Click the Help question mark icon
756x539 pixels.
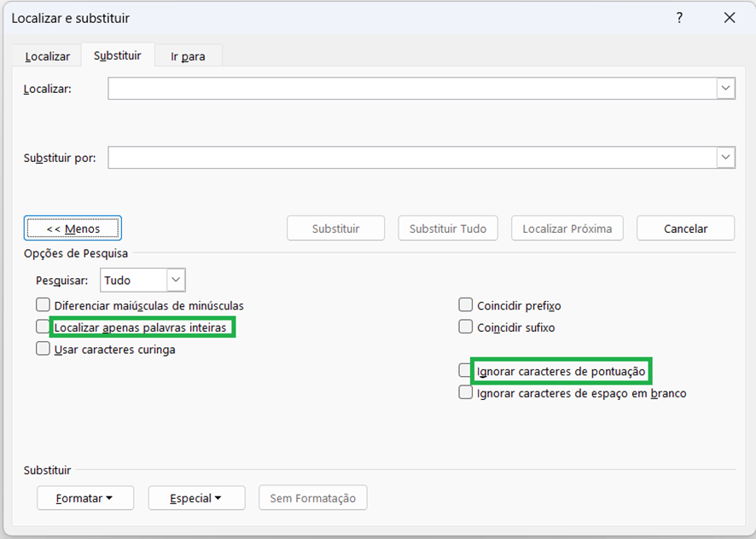pos(679,18)
